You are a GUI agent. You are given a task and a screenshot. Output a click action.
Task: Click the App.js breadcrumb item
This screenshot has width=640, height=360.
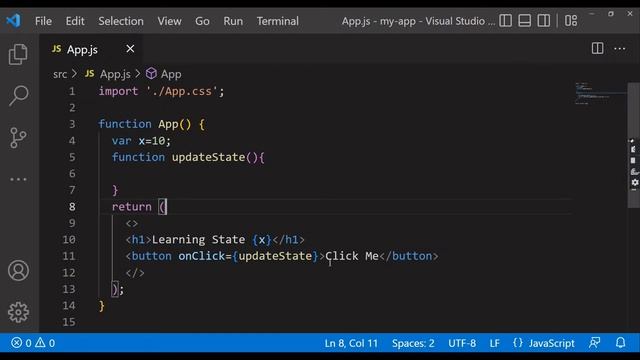click(x=108, y=74)
